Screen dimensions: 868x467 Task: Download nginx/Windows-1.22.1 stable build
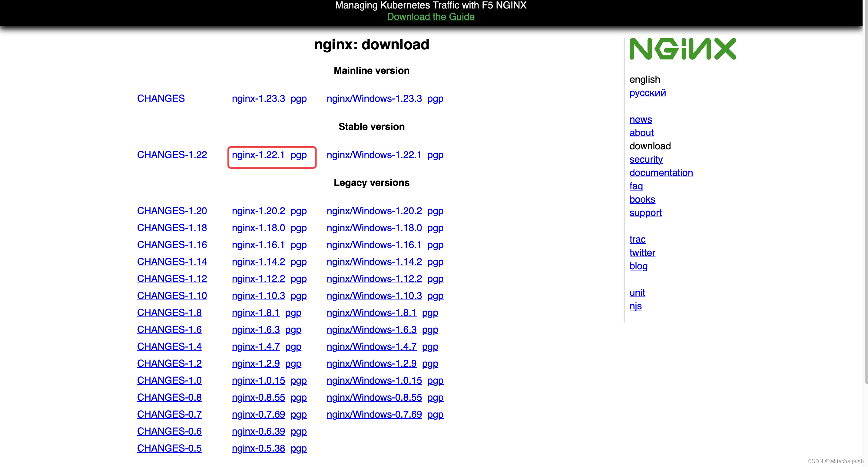374,155
